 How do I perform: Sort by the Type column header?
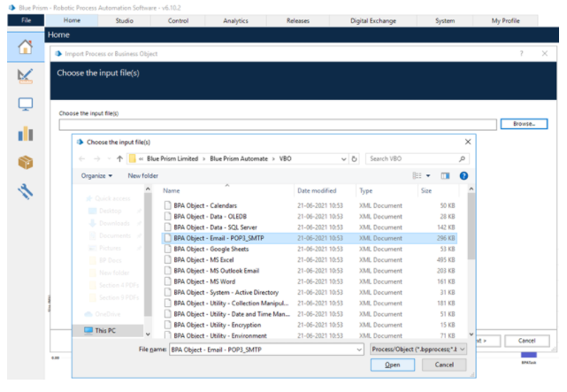pos(365,190)
